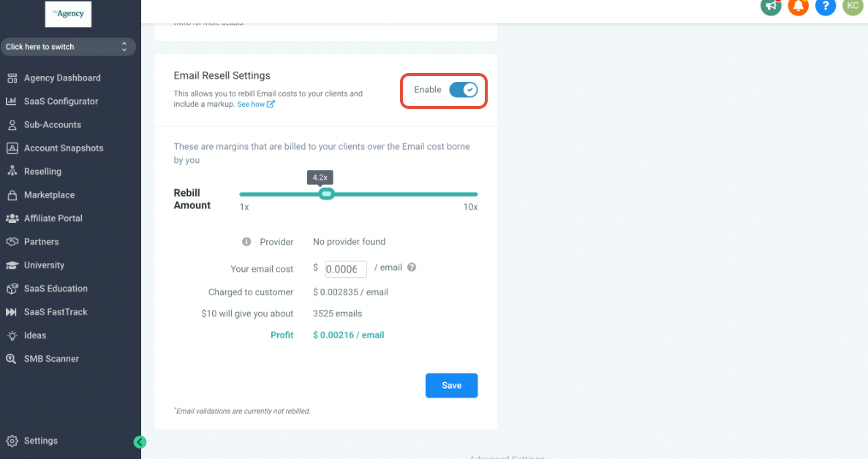
Task: Click the Ideas lightbulb icon
Action: pos(12,335)
